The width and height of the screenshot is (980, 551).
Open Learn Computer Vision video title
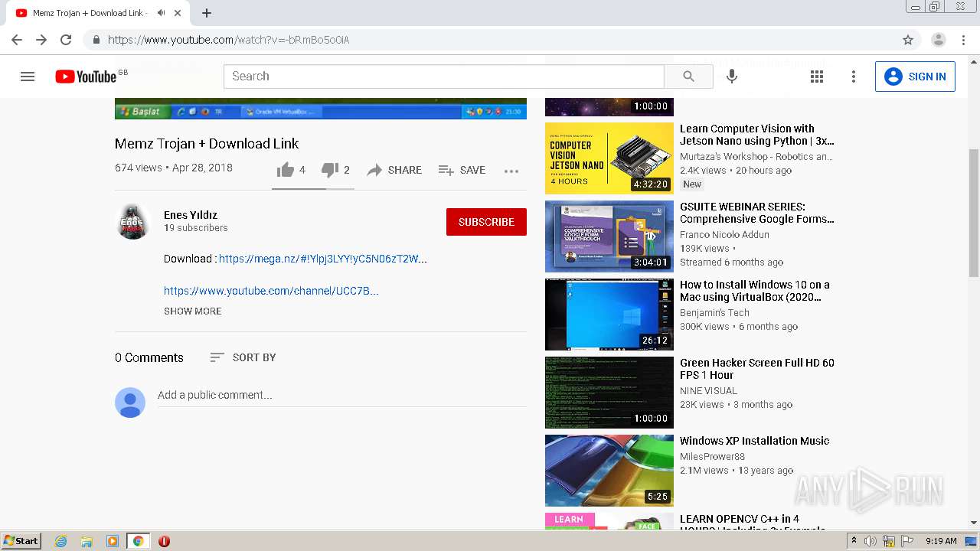tap(757, 135)
